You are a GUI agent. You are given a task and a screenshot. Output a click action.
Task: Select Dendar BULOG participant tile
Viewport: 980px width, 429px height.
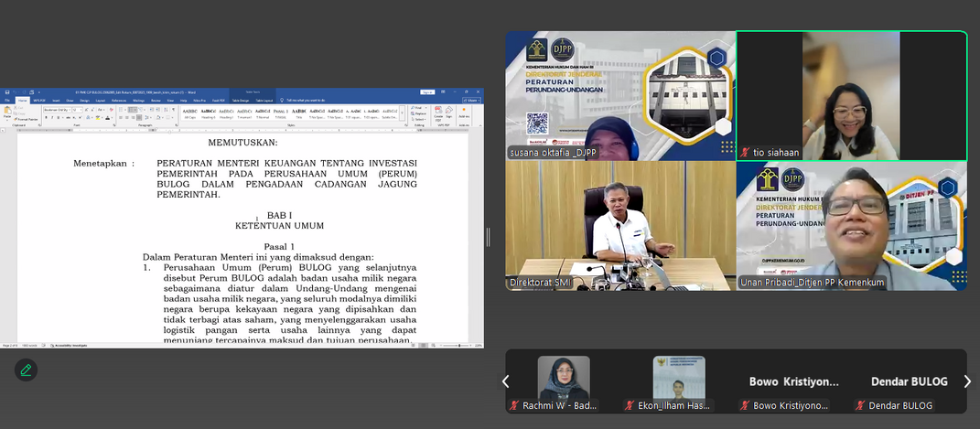coord(910,383)
